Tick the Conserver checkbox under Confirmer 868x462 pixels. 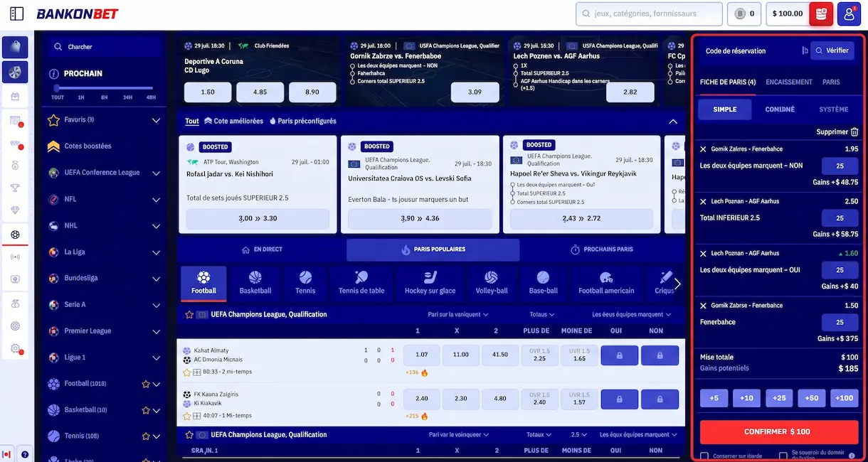(704, 456)
